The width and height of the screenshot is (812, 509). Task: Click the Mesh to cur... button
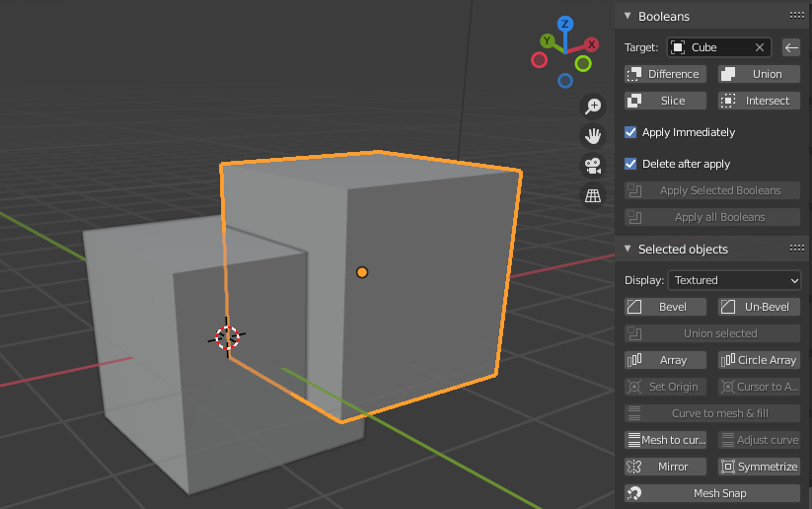[665, 440]
